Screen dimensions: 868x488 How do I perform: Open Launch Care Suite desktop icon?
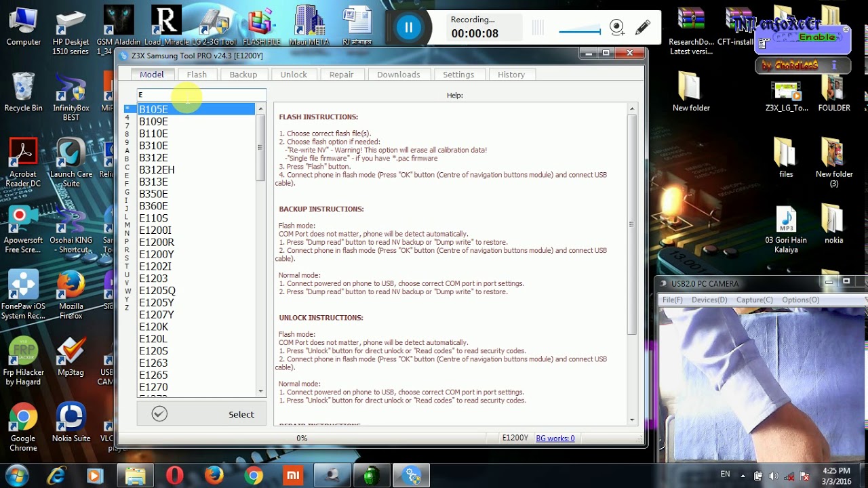point(71,163)
